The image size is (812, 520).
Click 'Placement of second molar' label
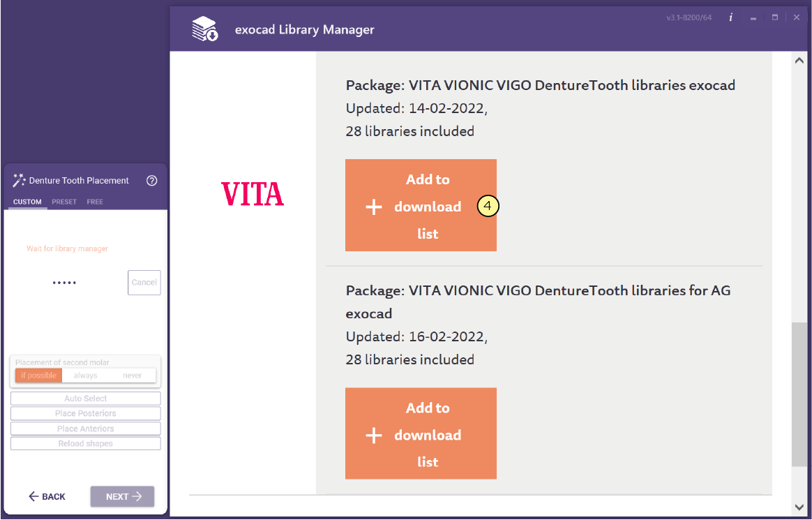click(62, 362)
